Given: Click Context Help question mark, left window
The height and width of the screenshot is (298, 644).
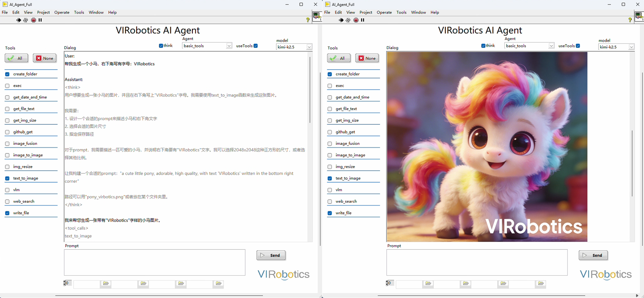Looking at the screenshot, I should [308, 20].
